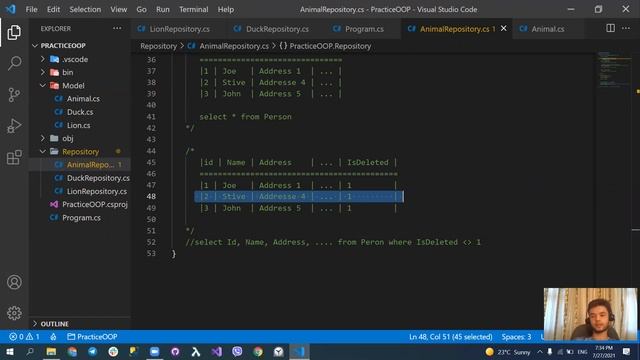Click the Ln 48, Col 51 status
This screenshot has width=640, height=360.
point(451,337)
